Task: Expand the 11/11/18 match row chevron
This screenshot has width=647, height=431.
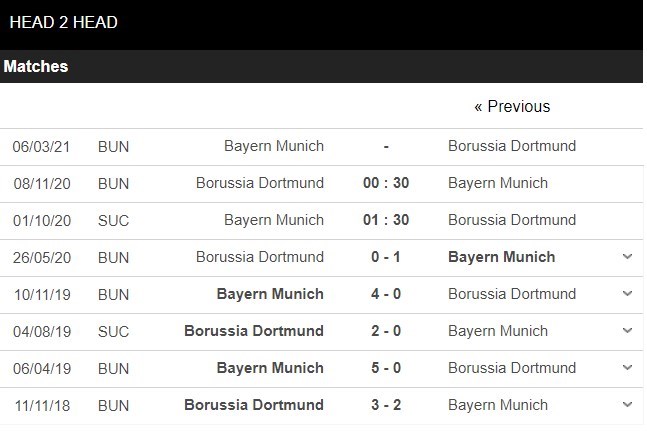Action: 627,405
